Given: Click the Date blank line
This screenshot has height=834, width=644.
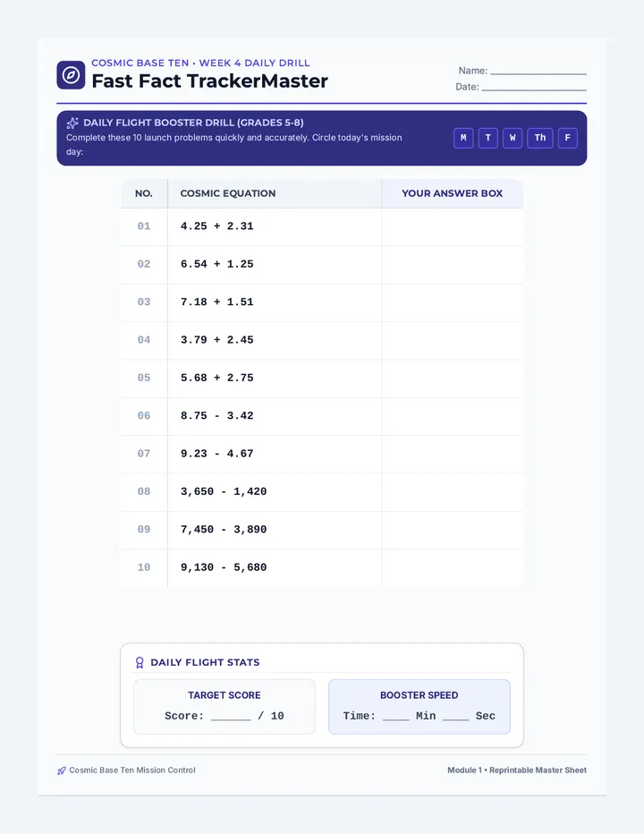Looking at the screenshot, I should 534,89.
